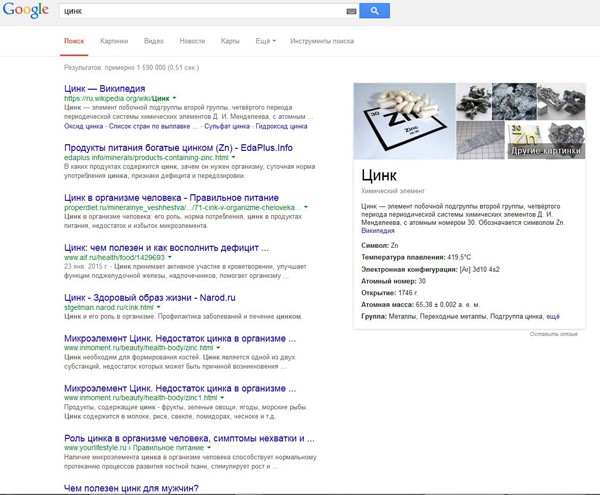Click inside the search field containing цинк
Viewport: 600px width, 495px height.
pyautogui.click(x=200, y=11)
